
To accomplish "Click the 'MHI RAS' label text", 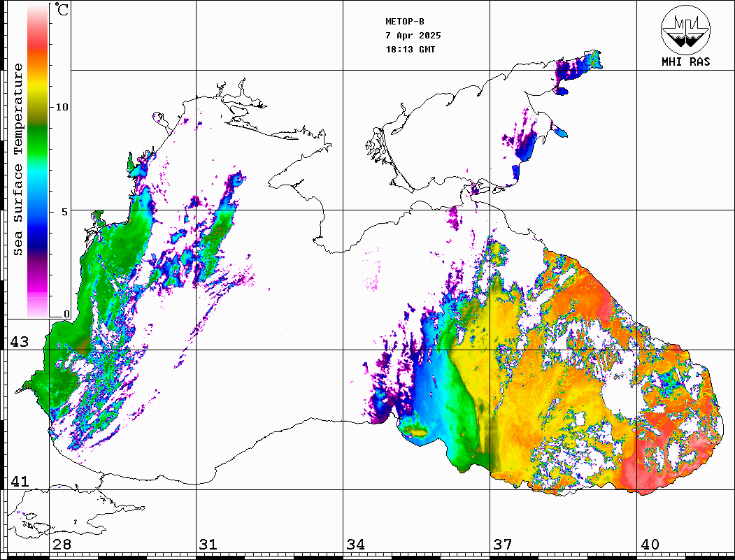I will [686, 62].
